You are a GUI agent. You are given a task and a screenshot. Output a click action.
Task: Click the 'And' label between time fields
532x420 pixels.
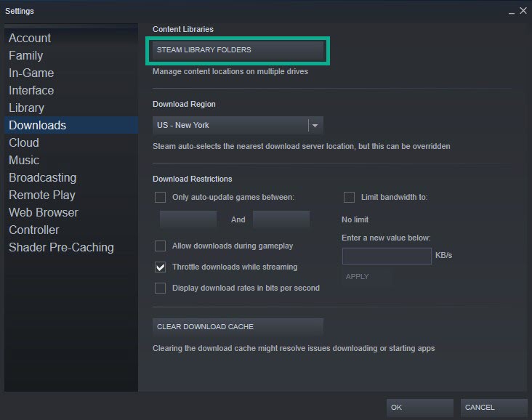coord(238,220)
